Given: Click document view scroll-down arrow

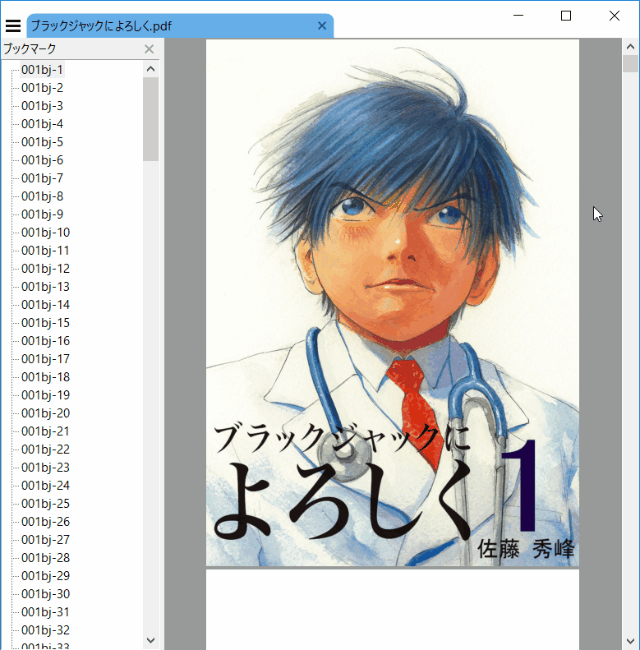Looking at the screenshot, I should [630, 641].
